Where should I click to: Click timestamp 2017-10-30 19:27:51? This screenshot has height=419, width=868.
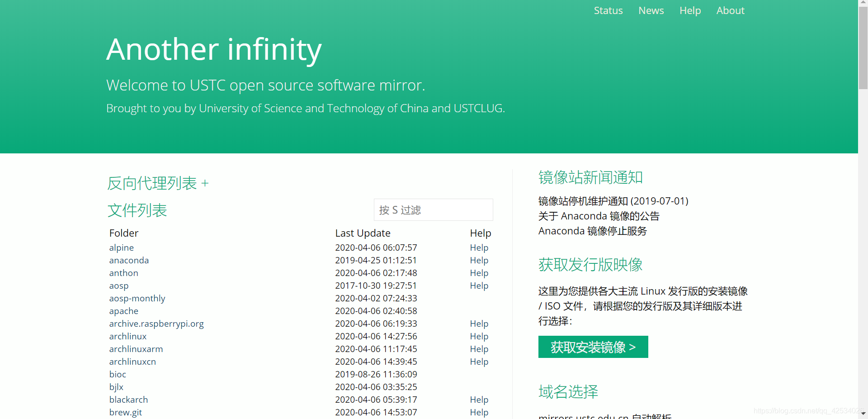tap(376, 286)
